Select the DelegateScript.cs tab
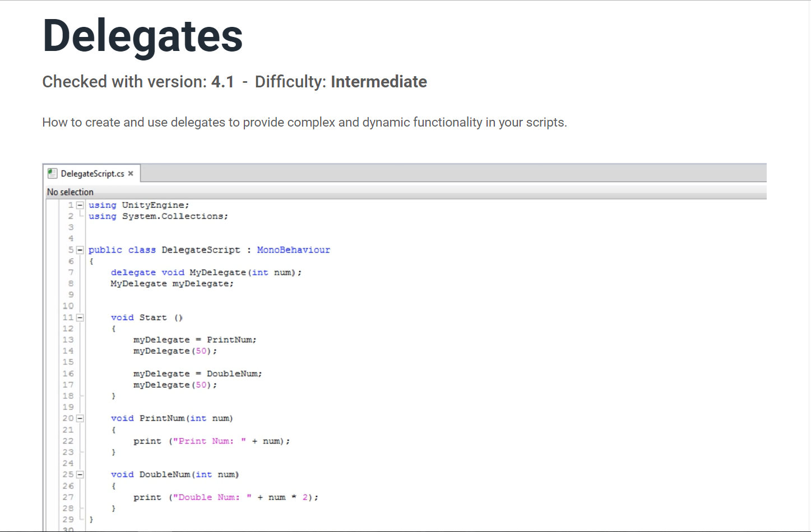 (x=92, y=174)
